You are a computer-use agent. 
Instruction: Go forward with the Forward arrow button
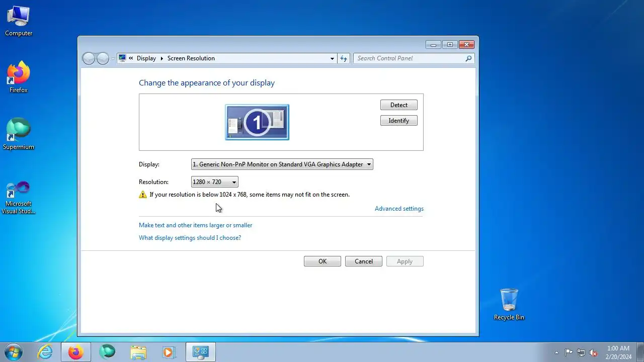103,58
